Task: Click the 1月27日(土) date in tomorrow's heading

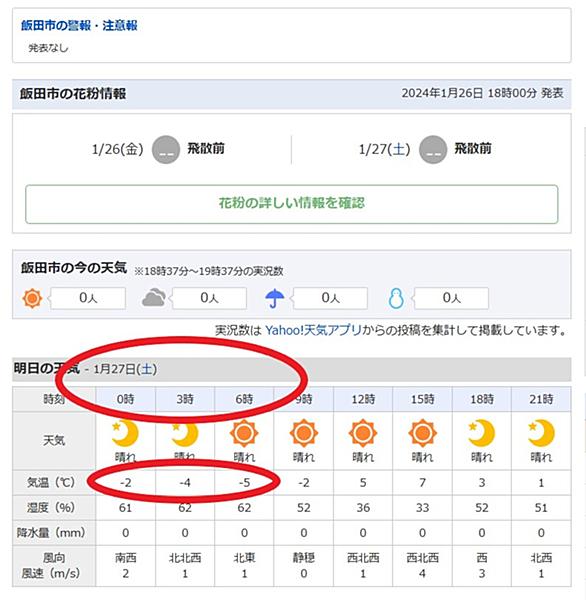Action: pos(125,369)
